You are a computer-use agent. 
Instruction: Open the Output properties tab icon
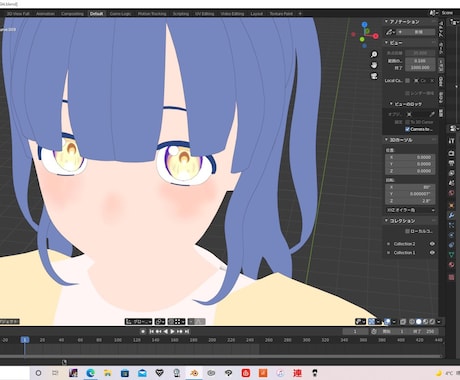pyautogui.click(x=451, y=163)
